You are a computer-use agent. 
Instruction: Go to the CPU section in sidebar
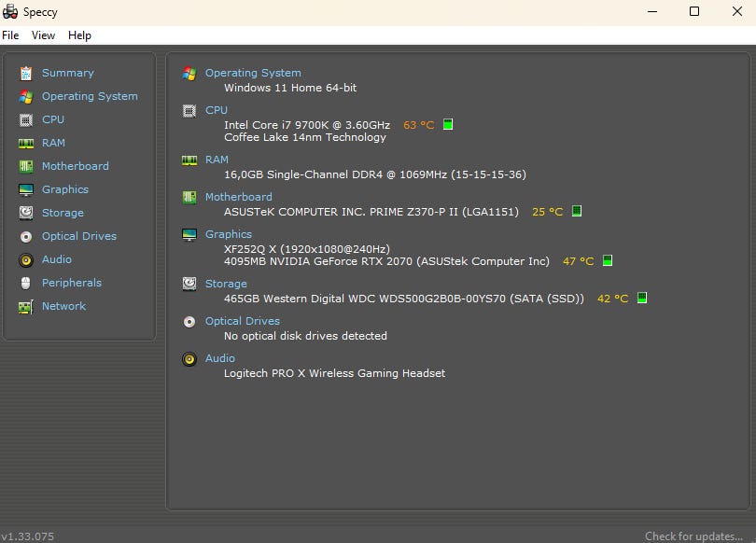(x=53, y=119)
